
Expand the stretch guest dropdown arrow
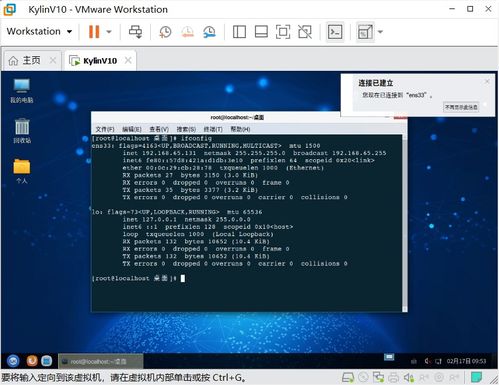pos(380,32)
